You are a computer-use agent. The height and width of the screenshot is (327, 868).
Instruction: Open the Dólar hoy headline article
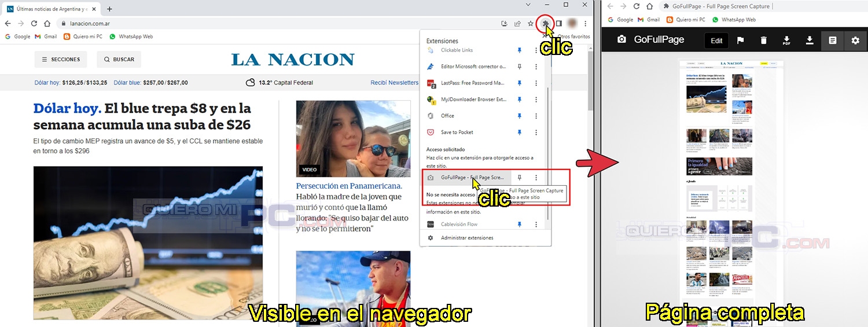click(x=142, y=117)
